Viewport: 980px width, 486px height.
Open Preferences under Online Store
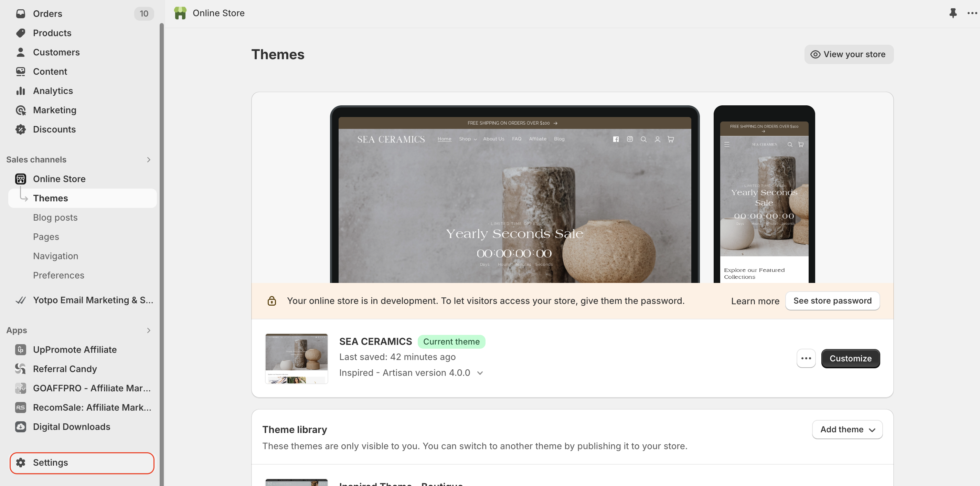pyautogui.click(x=58, y=276)
